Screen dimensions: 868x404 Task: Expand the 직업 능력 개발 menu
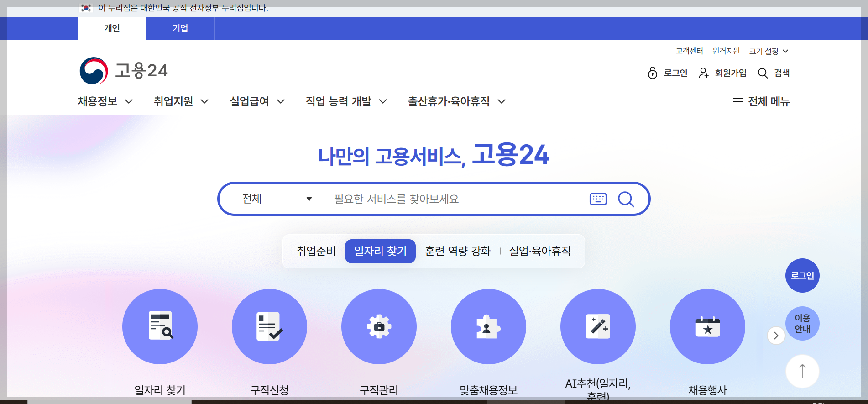(346, 101)
